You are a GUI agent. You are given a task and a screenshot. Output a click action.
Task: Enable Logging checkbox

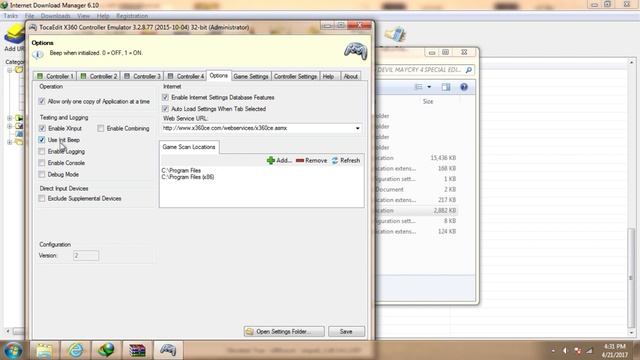click(x=42, y=151)
